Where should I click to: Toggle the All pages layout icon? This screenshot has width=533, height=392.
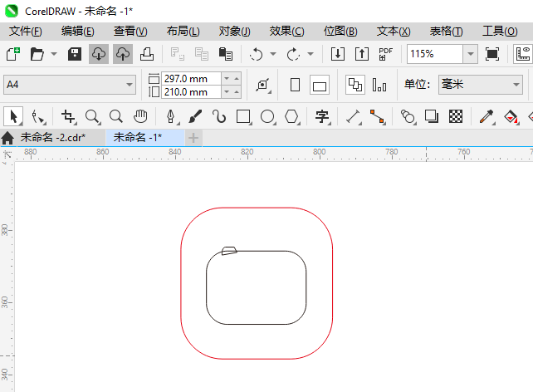(x=355, y=85)
